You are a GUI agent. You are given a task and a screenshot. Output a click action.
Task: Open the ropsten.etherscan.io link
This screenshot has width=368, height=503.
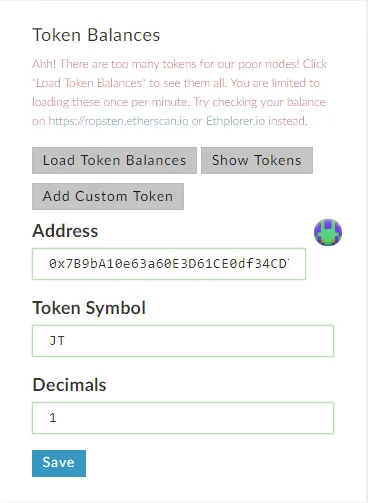[x=118, y=121]
